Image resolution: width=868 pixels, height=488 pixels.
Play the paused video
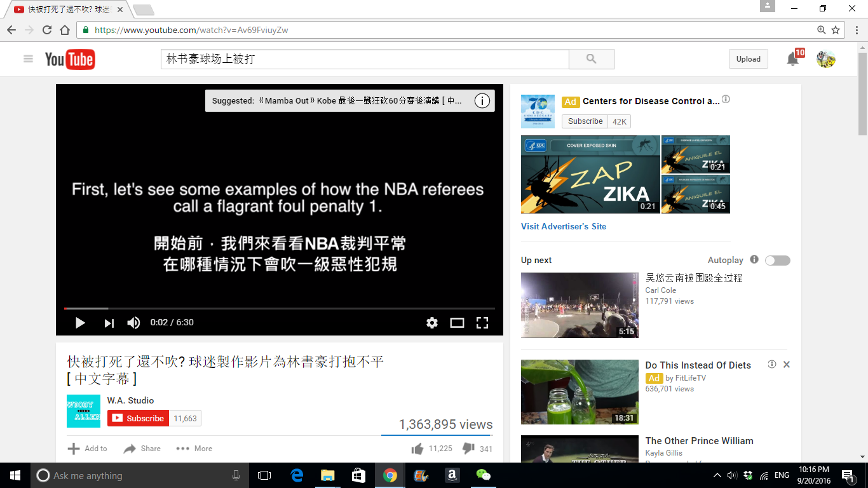pos(80,323)
